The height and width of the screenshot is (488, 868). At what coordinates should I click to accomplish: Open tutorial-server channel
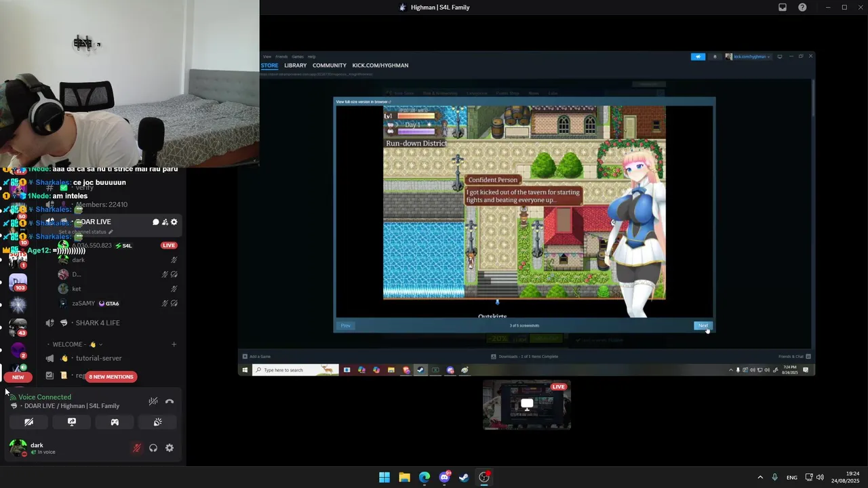(99, 358)
